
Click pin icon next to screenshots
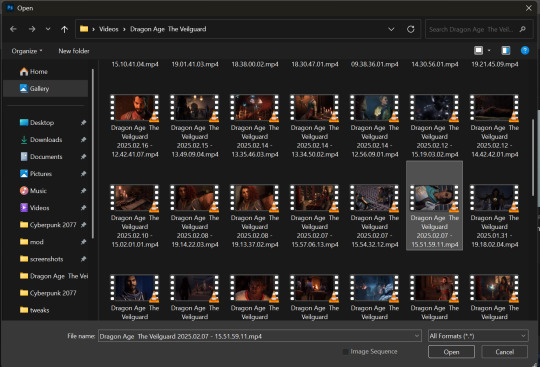83,259
